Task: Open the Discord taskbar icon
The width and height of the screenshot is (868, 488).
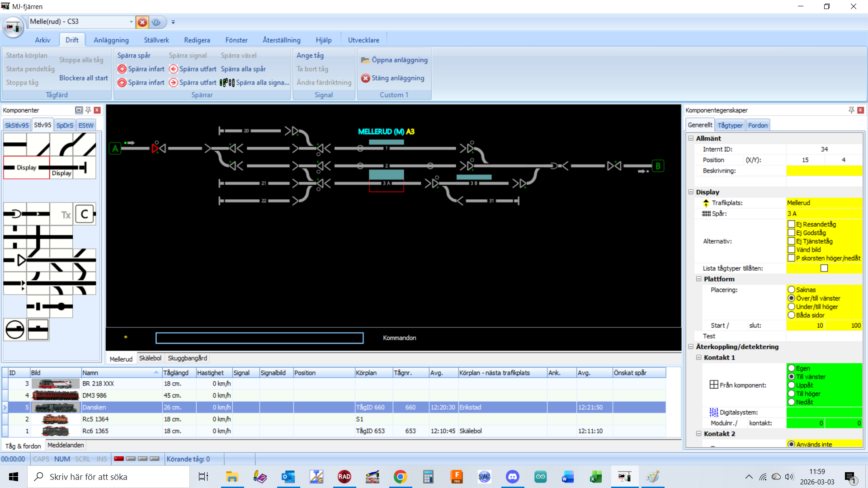Action: (x=512, y=477)
